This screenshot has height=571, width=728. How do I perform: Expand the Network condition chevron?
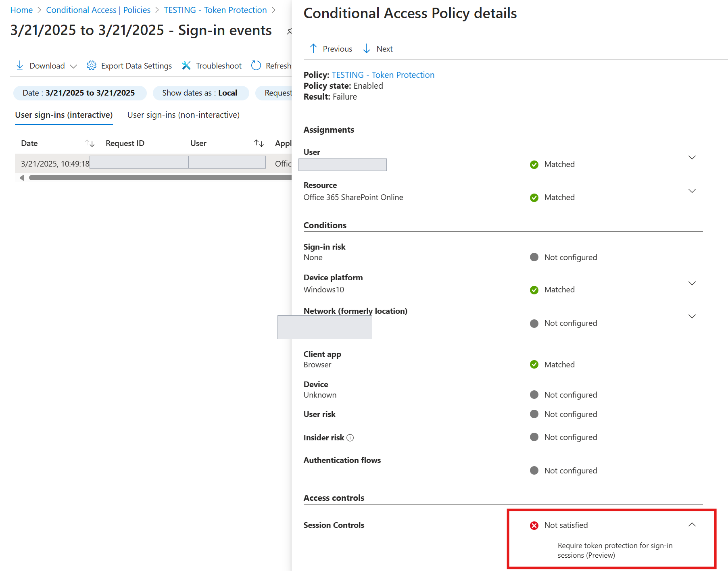692,316
